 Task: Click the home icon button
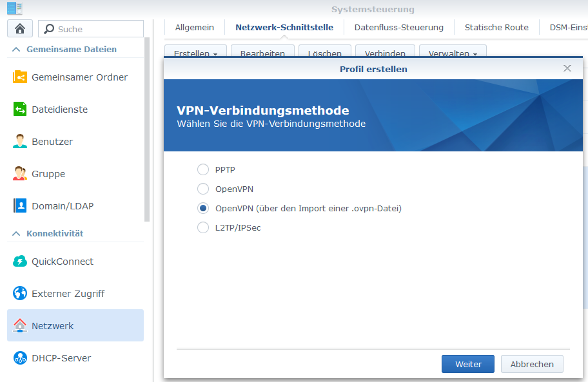pyautogui.click(x=20, y=29)
